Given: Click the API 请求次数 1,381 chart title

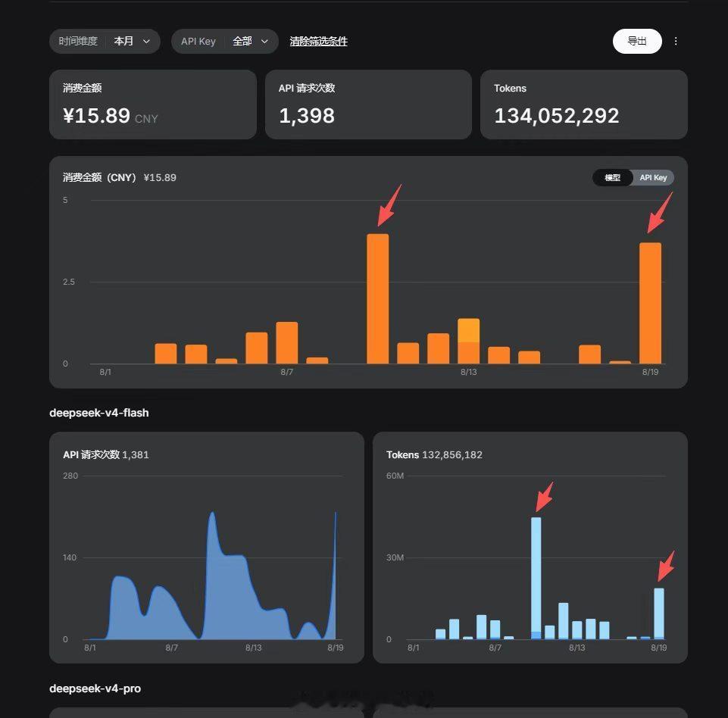Looking at the screenshot, I should point(106,455).
